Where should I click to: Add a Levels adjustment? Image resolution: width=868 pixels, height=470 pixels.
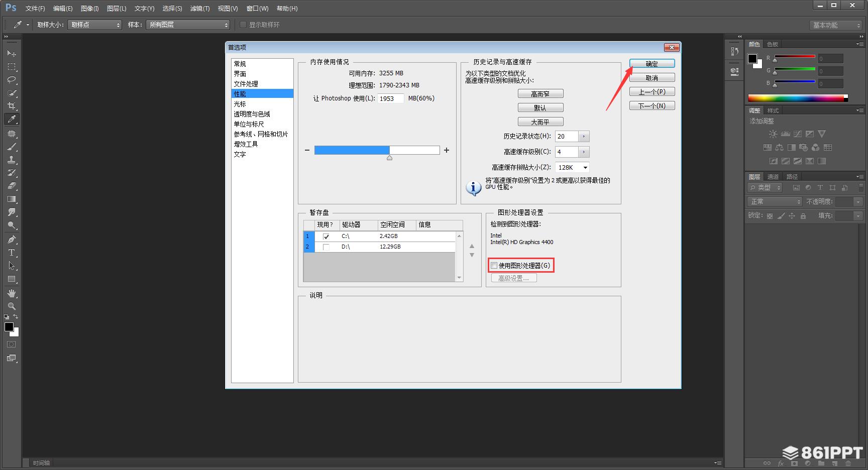click(785, 134)
